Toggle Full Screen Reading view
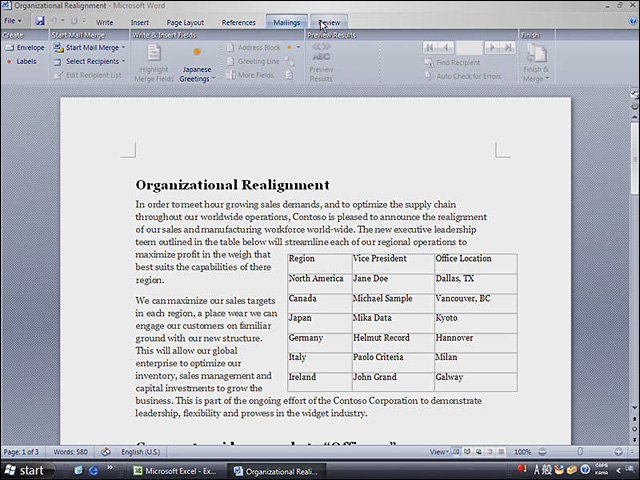Viewport: 640px width, 480px height. 467,452
